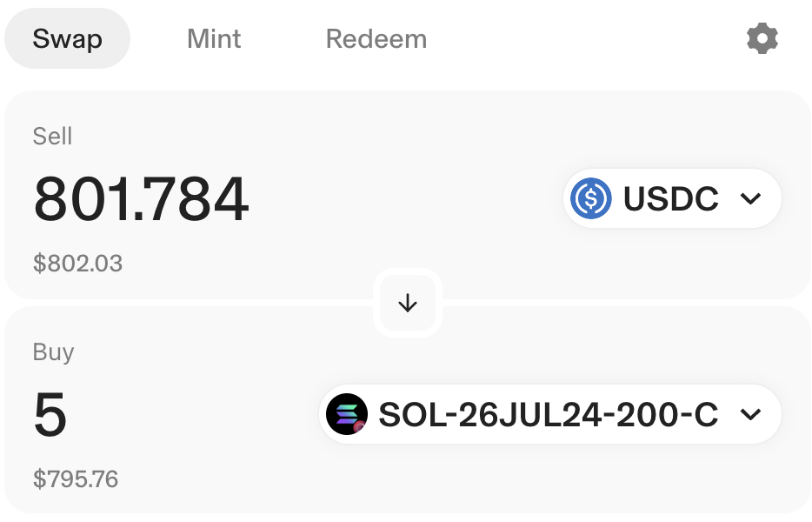
Task: Expand the USDC token chevron
Action: [x=750, y=199]
